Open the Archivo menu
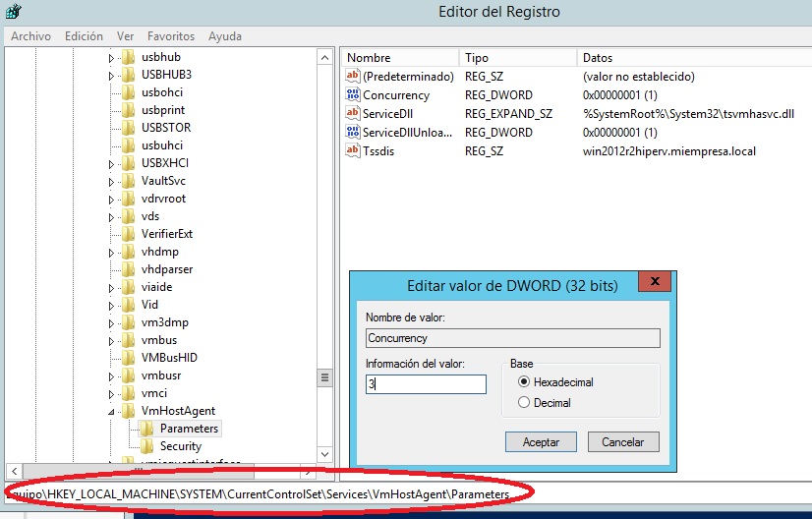The width and height of the screenshot is (812, 519). 30,36
